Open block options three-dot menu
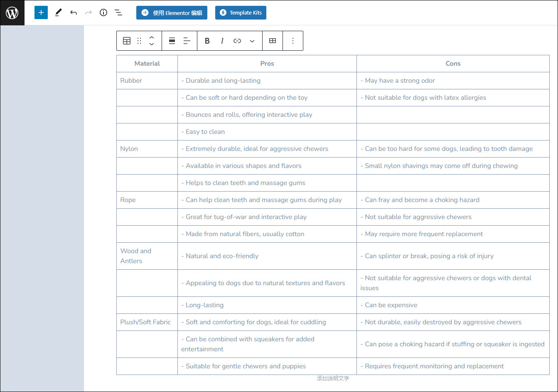Viewport: 558px width, 392px height. 293,41
